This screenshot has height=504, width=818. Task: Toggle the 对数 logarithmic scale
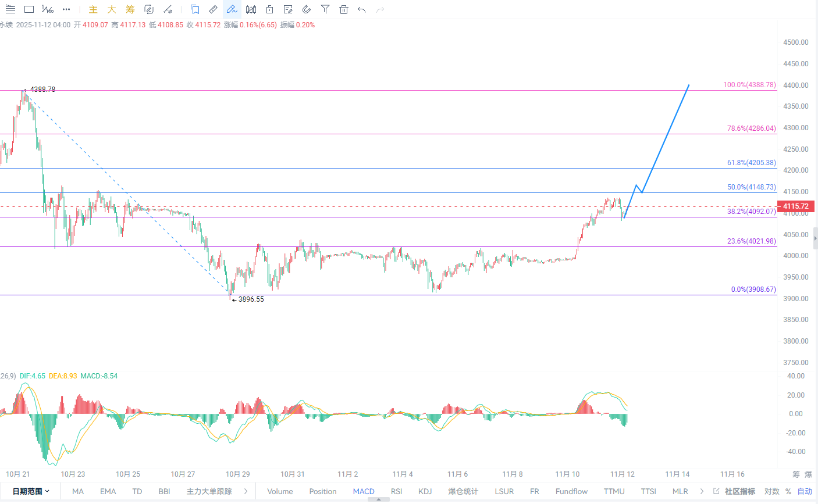(x=771, y=491)
